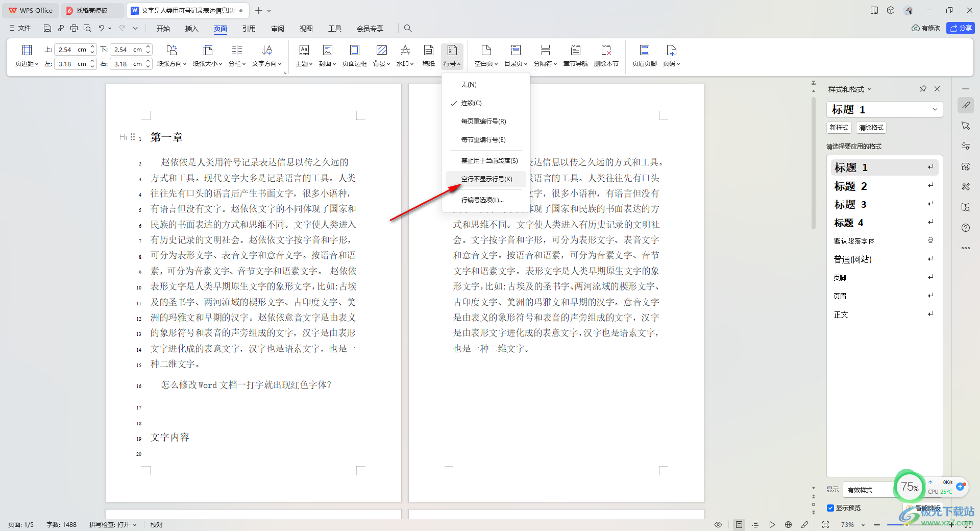Select 连续(C) checked line number option
The height and width of the screenshot is (531, 980).
click(x=486, y=103)
